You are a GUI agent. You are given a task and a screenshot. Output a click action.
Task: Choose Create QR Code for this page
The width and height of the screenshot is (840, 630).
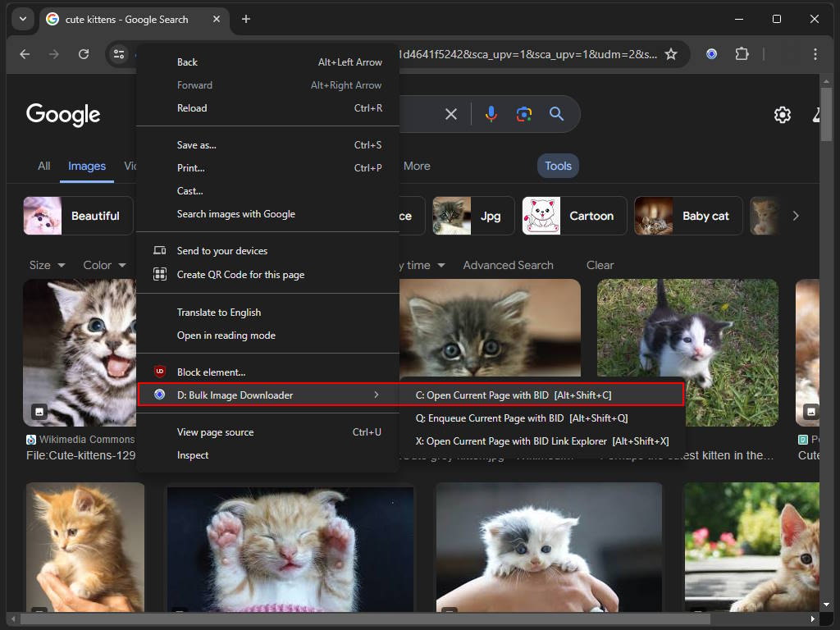click(x=268, y=274)
